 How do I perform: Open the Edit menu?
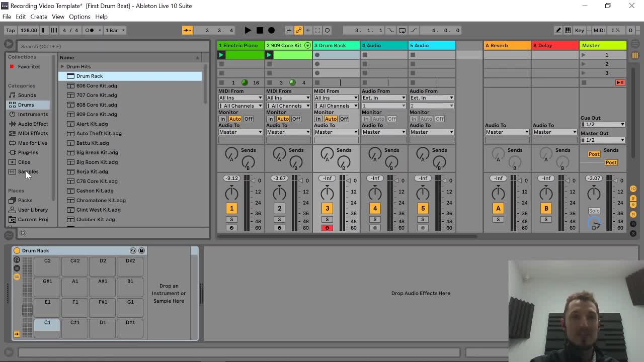[x=21, y=17]
